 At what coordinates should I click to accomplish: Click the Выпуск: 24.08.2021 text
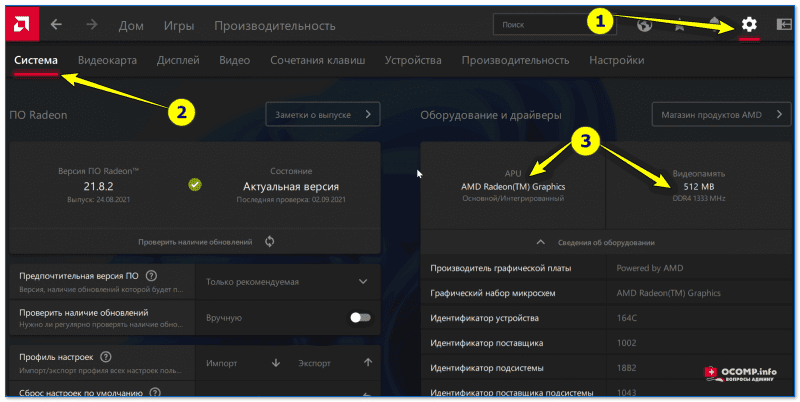pos(98,199)
